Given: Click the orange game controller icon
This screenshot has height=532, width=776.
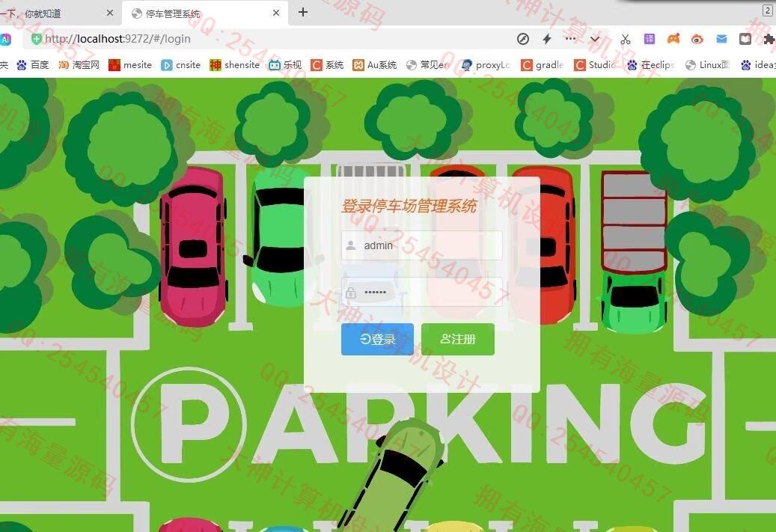Looking at the screenshot, I should click(x=673, y=39).
